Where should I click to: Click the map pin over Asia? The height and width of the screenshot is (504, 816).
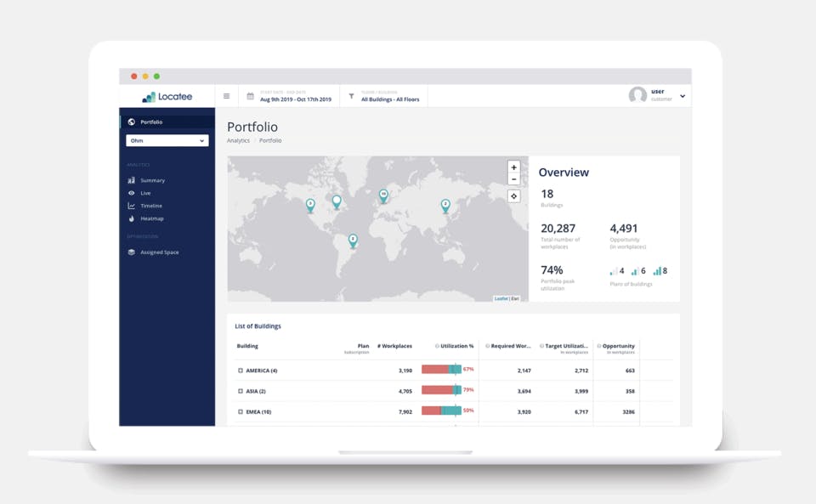pyautogui.click(x=445, y=206)
